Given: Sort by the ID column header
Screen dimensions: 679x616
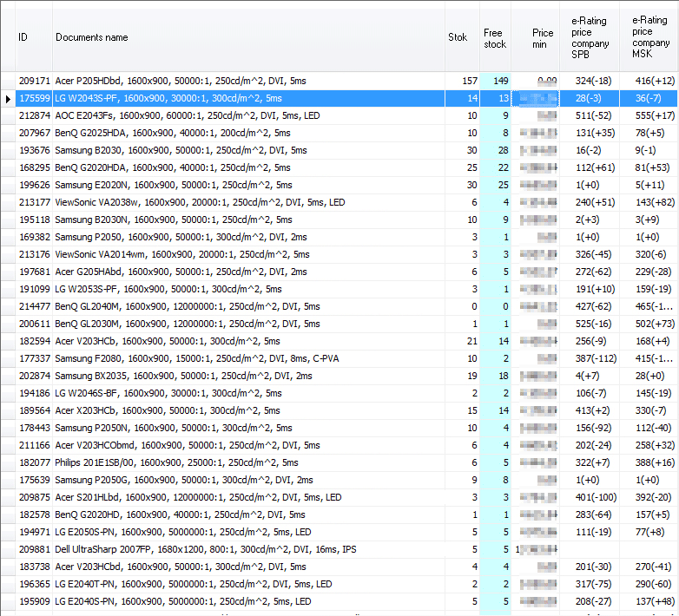Looking at the screenshot, I should (x=34, y=37).
